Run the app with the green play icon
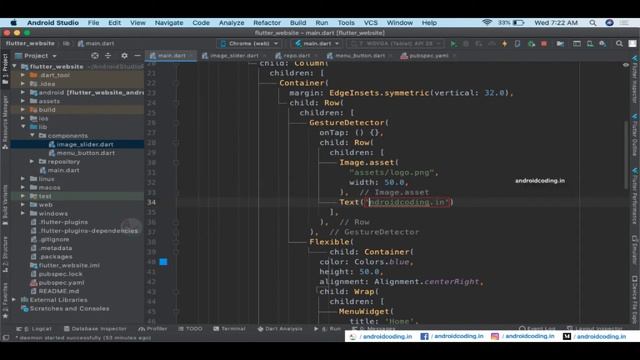This screenshot has height=360, width=640. click(x=453, y=44)
